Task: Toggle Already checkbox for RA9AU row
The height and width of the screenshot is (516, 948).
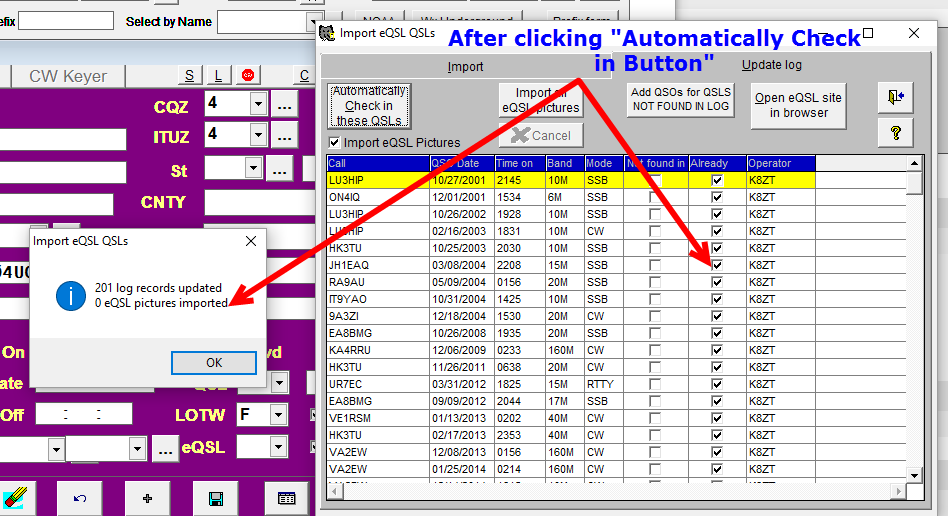Action: click(717, 282)
